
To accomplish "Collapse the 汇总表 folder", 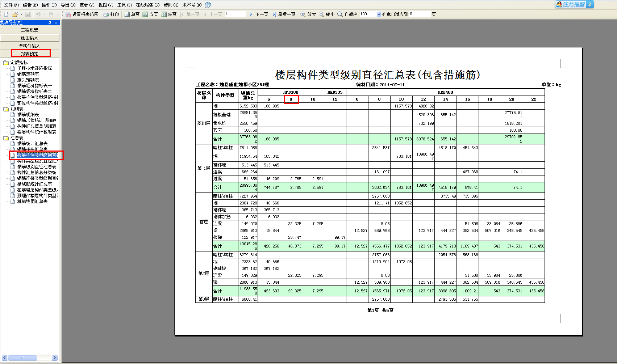I will coord(6,138).
